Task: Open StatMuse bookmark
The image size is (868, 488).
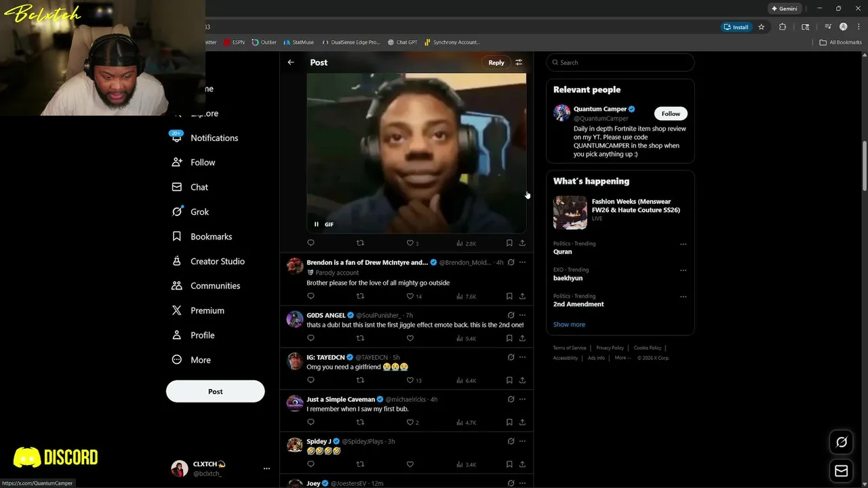Action: 299,42
